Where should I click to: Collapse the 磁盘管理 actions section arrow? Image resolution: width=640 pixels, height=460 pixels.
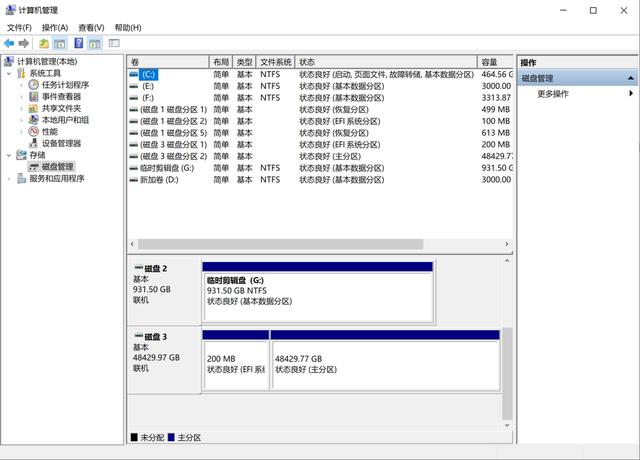631,78
